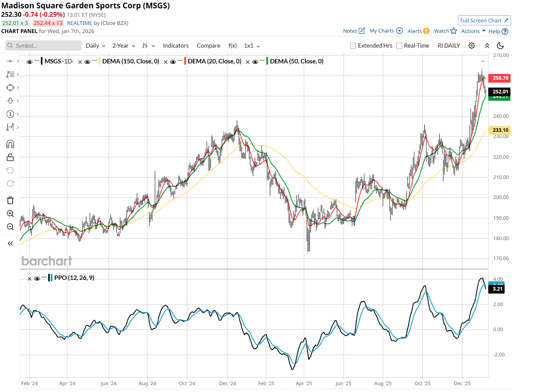Switch to dark mode moon icon
Screen dimensions: 533x392
[x=500, y=46]
